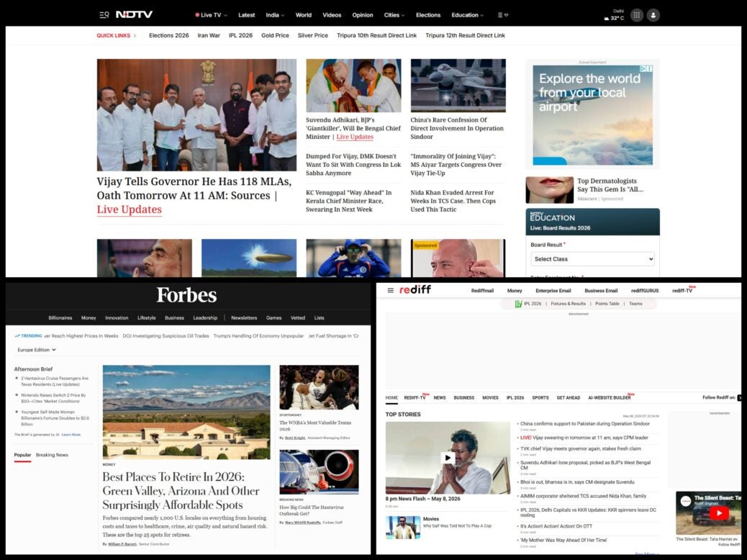Expand NDTV Cities dropdown
This screenshot has height=560, width=747.
(x=394, y=15)
